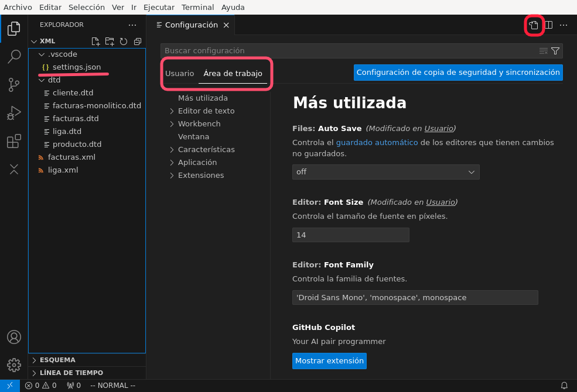The image size is (577, 392).
Task: Expand Extensiones settings category
Action: [172, 176]
